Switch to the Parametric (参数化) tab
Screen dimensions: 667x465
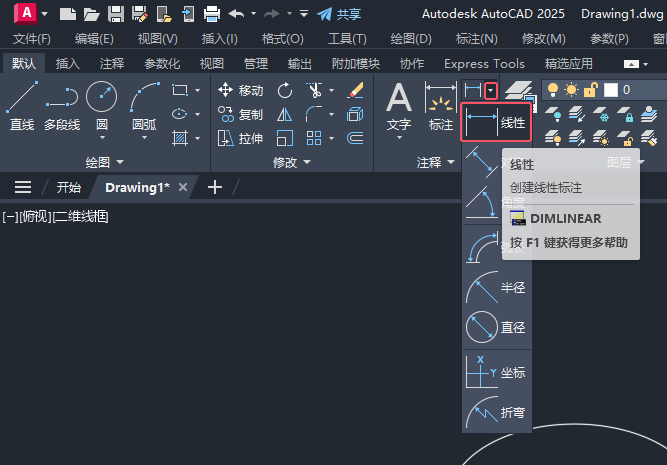point(162,64)
